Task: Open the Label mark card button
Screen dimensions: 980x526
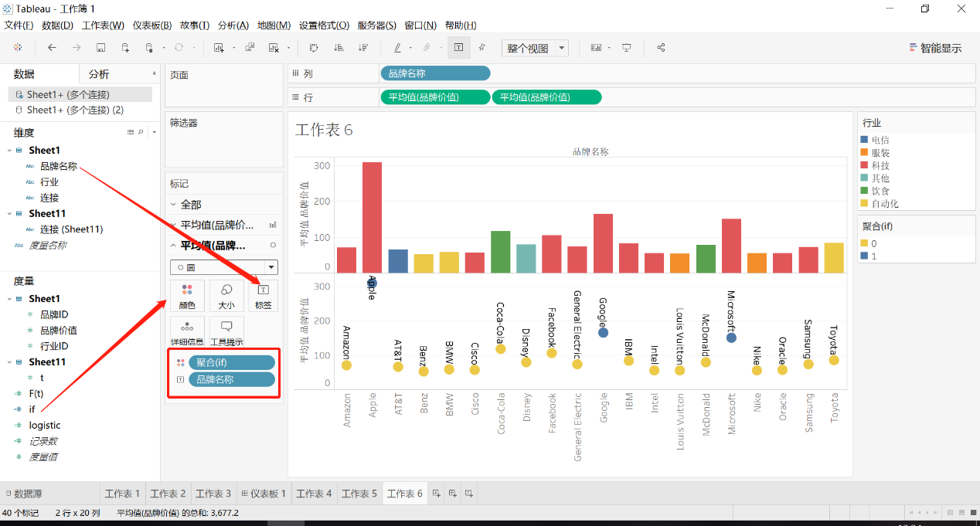Action: coord(263,296)
